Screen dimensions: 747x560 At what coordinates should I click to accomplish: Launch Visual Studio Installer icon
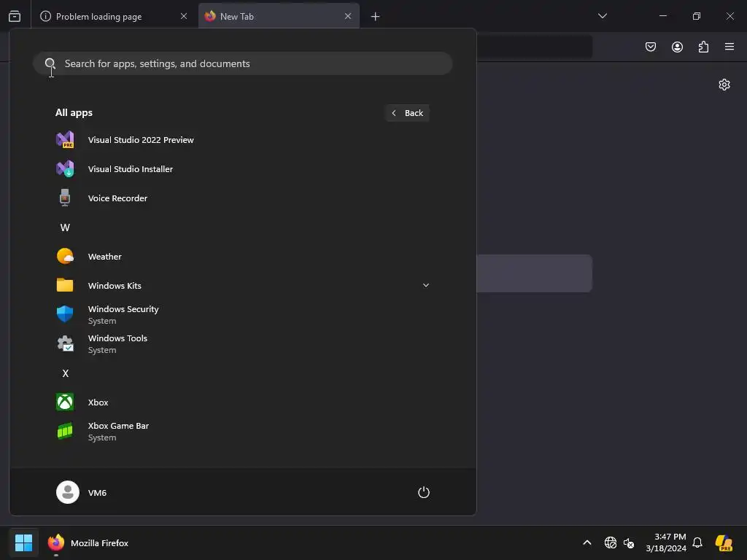(x=65, y=168)
